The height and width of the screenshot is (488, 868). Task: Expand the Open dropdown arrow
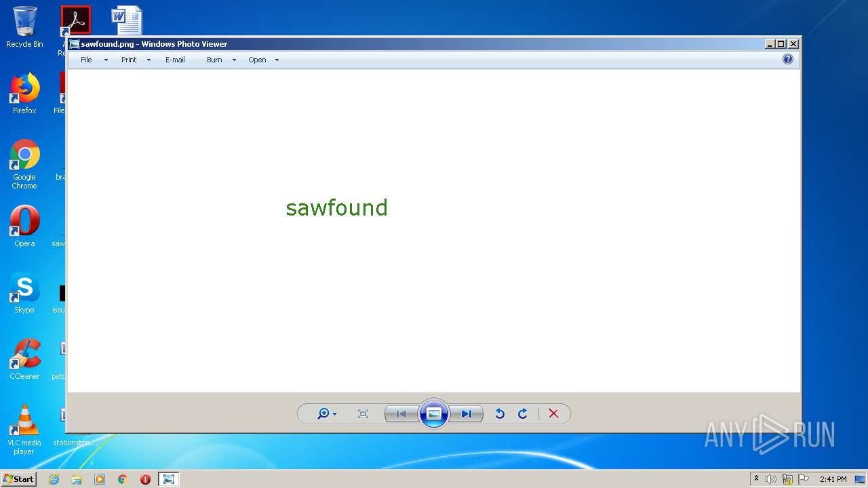tap(277, 60)
